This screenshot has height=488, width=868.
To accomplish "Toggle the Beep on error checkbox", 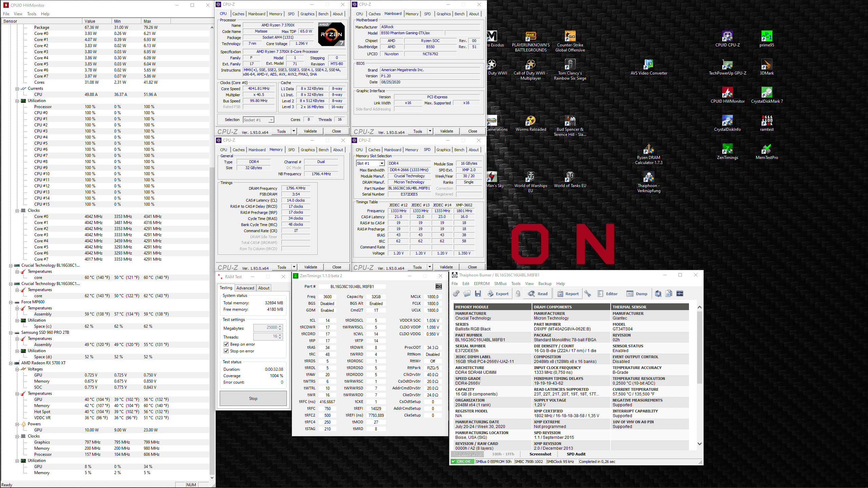I will (x=226, y=344).
